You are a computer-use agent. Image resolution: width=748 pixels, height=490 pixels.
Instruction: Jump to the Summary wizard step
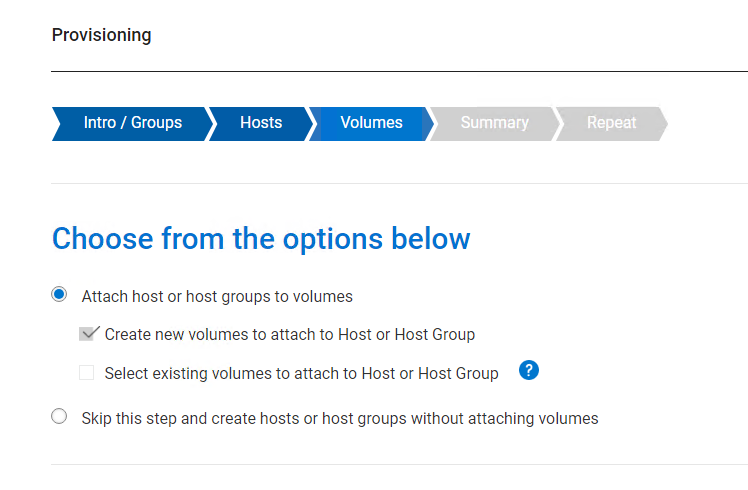(x=494, y=123)
